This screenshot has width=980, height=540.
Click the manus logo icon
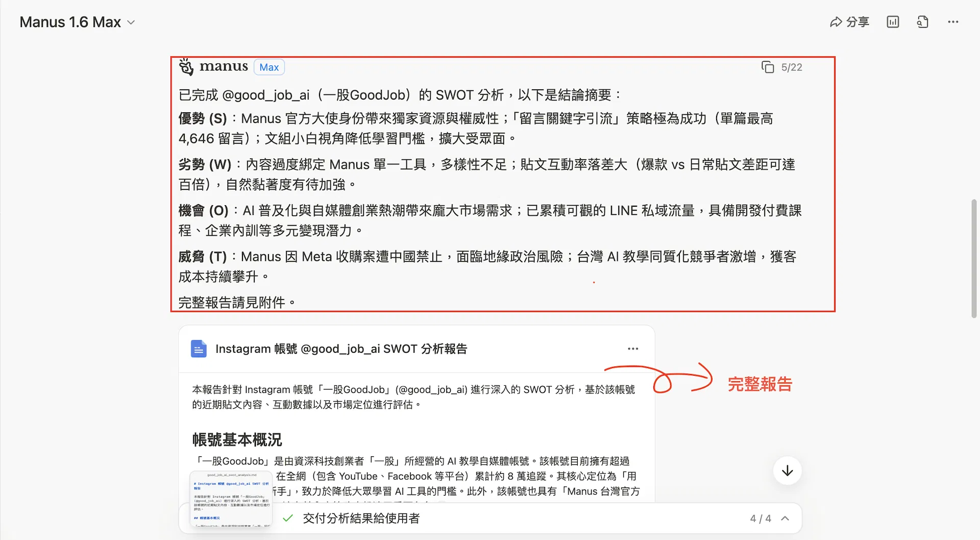pos(186,67)
